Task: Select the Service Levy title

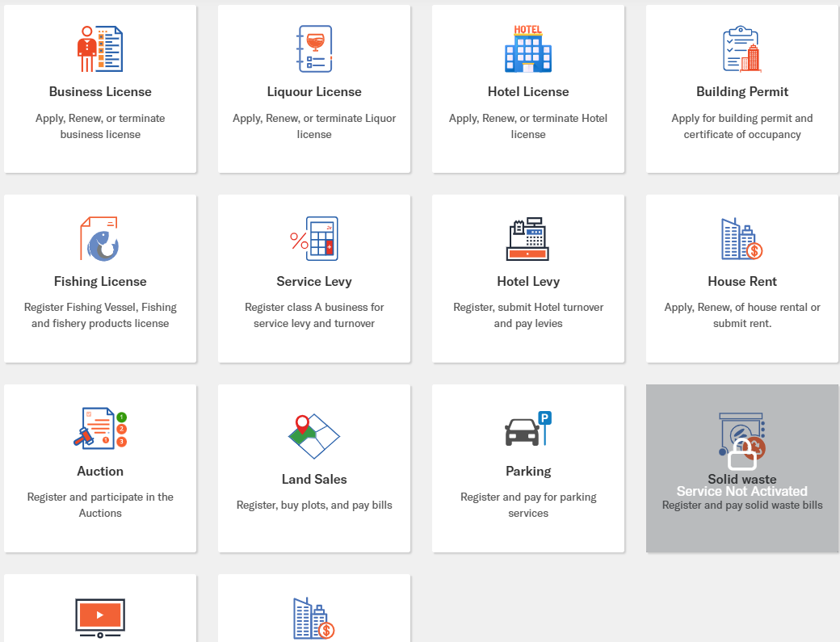Action: pyautogui.click(x=314, y=281)
